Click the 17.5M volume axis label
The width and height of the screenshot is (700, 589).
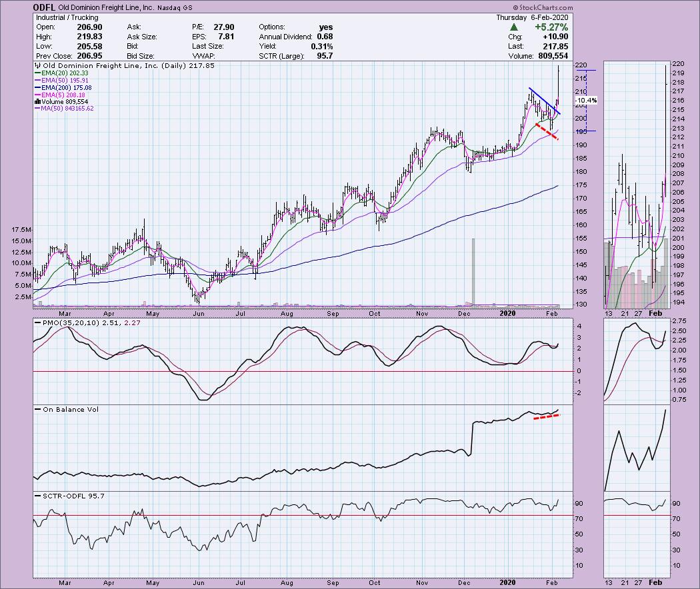point(21,230)
